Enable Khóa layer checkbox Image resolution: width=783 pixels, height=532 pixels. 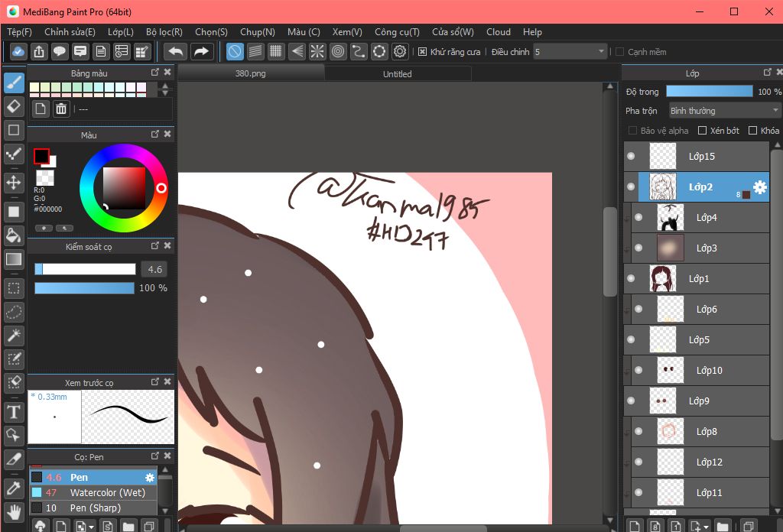[x=752, y=130]
